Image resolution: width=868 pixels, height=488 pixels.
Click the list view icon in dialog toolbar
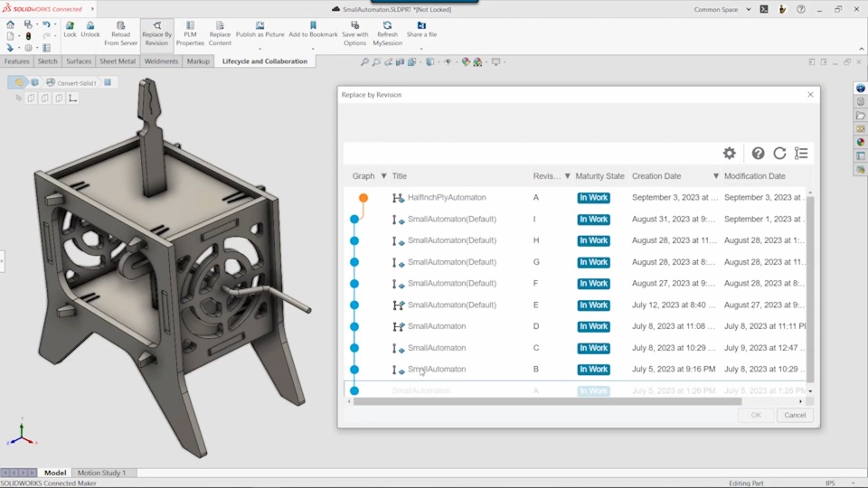pyautogui.click(x=801, y=154)
